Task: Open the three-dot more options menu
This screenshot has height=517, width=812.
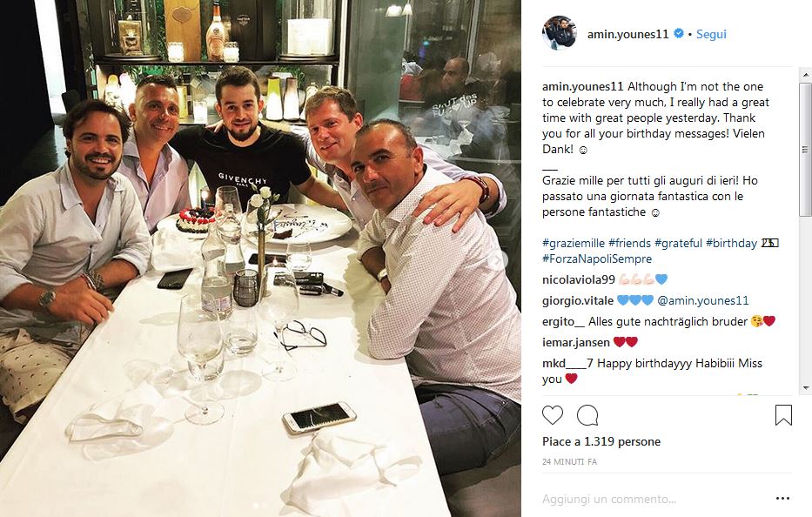Action: pyautogui.click(x=782, y=499)
